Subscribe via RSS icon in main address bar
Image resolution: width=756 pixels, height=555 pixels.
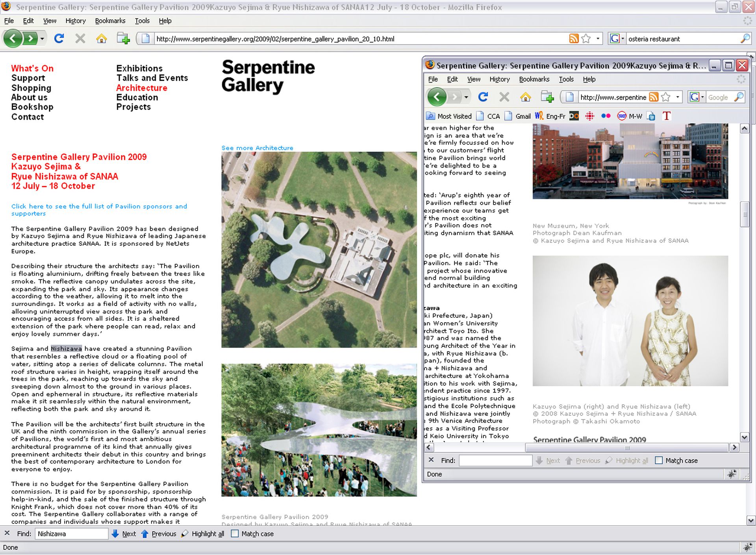coord(574,39)
